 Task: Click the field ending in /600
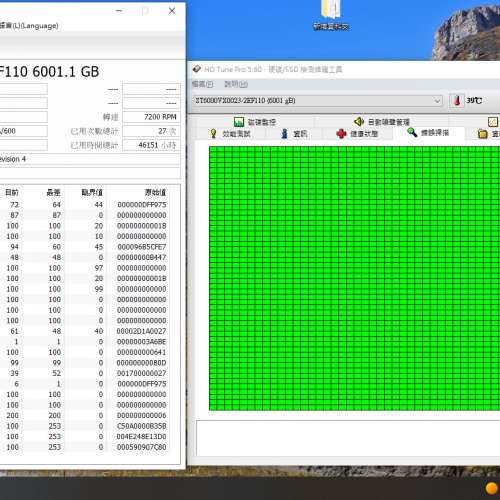pyautogui.click(x=23, y=131)
